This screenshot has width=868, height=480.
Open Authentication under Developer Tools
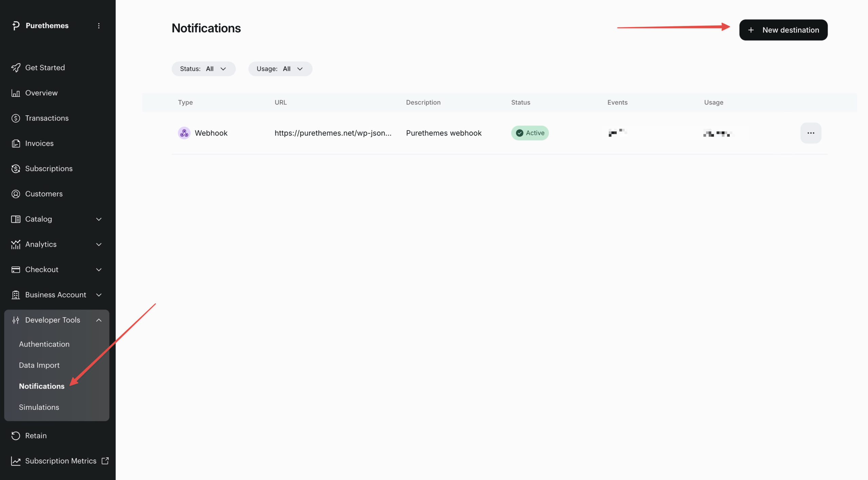pyautogui.click(x=44, y=344)
